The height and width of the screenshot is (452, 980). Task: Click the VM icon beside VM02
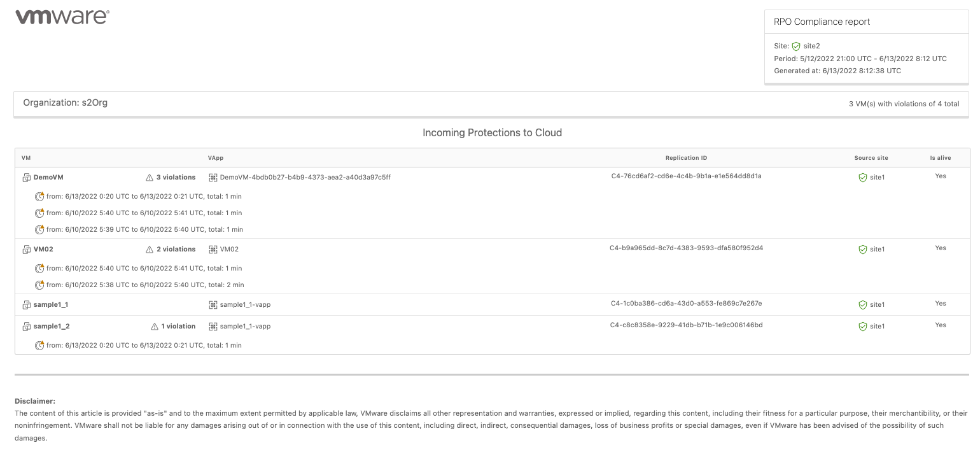tap(27, 250)
